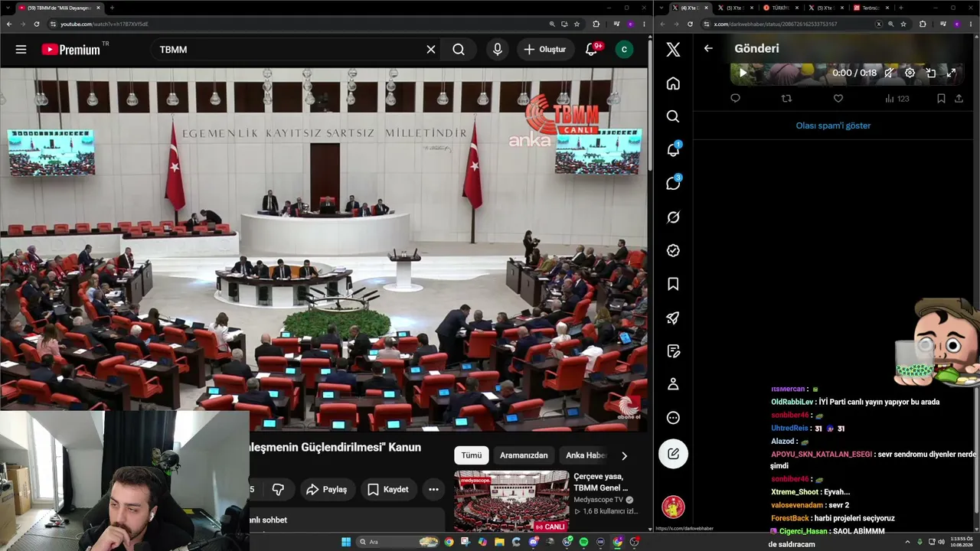Screen dimensions: 980x551
Task: Share the video with Paylaş button
Action: coord(326,490)
